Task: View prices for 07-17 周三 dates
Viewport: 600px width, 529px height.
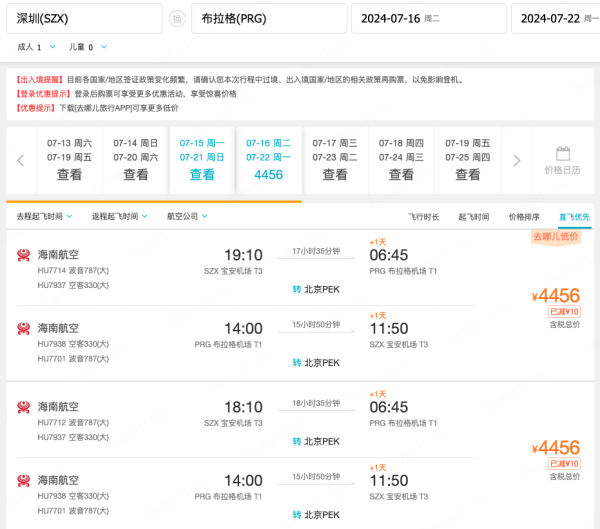Action: click(x=335, y=160)
